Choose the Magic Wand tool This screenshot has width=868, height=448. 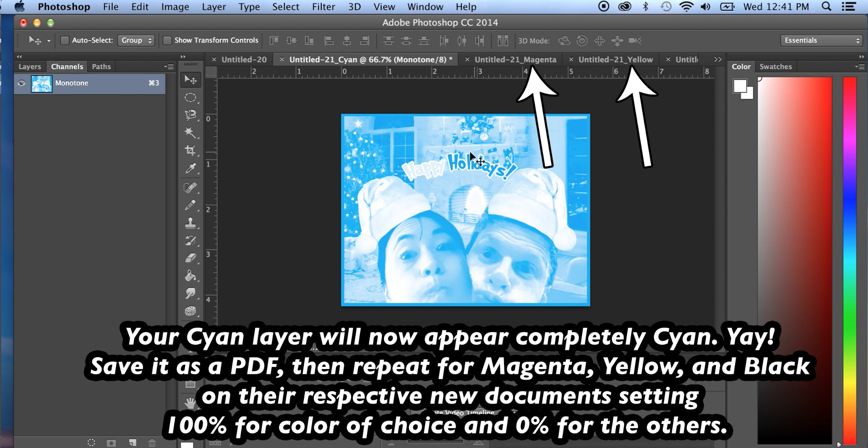[191, 132]
